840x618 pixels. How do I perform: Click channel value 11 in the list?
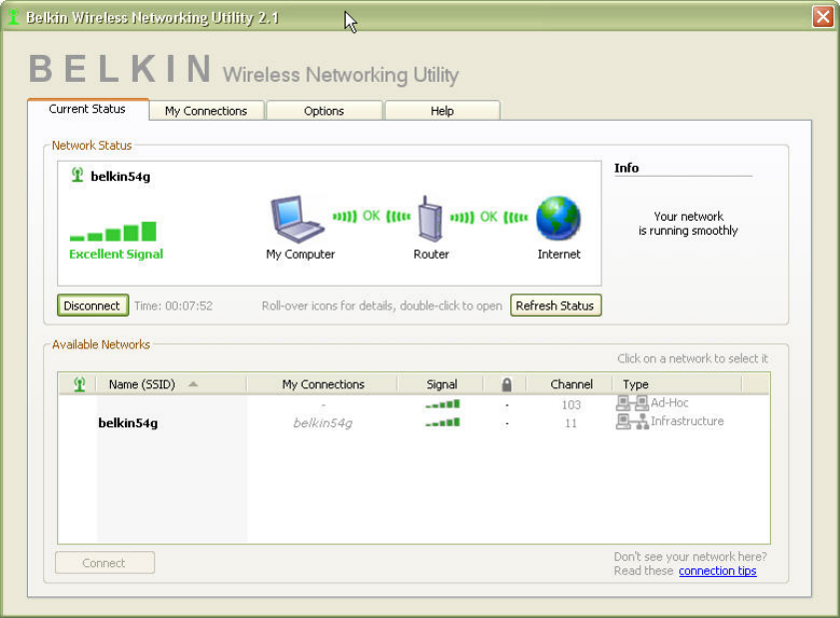click(571, 423)
